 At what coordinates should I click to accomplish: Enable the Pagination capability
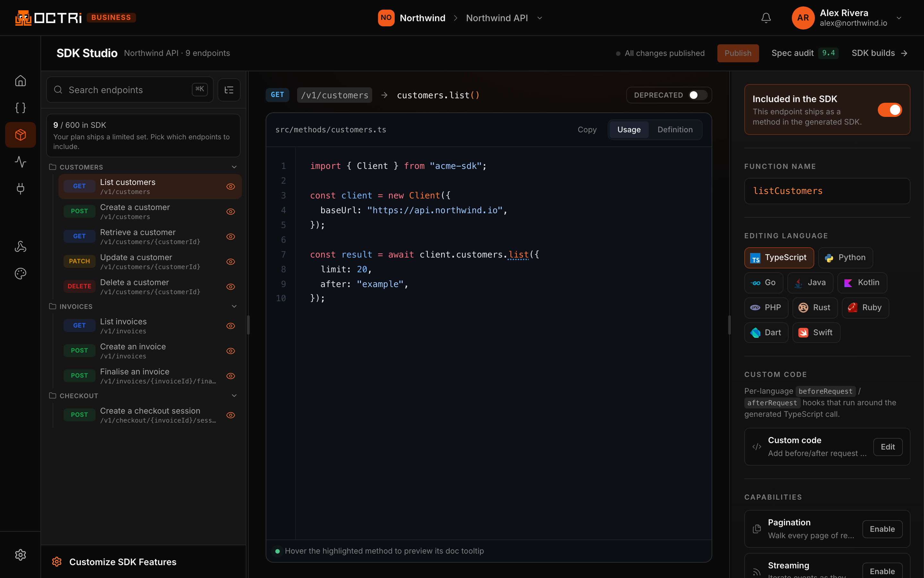pyautogui.click(x=882, y=529)
